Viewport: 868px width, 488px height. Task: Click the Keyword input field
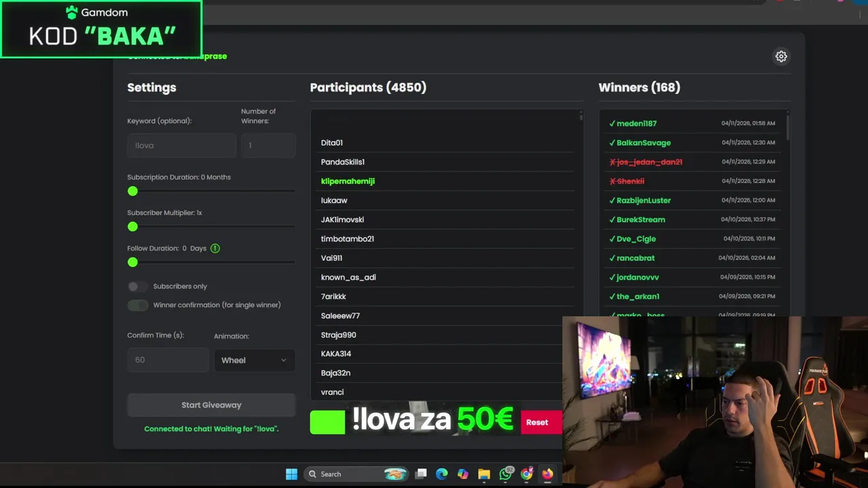[182, 145]
